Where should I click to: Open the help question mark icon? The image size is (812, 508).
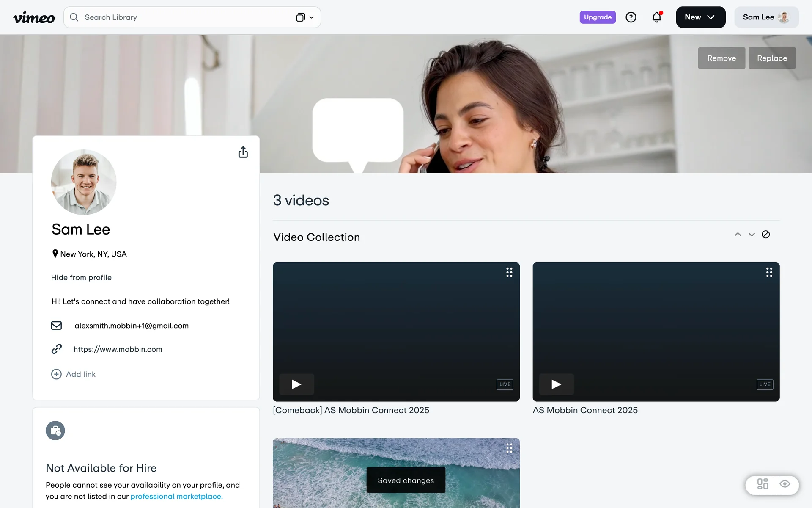pos(631,17)
